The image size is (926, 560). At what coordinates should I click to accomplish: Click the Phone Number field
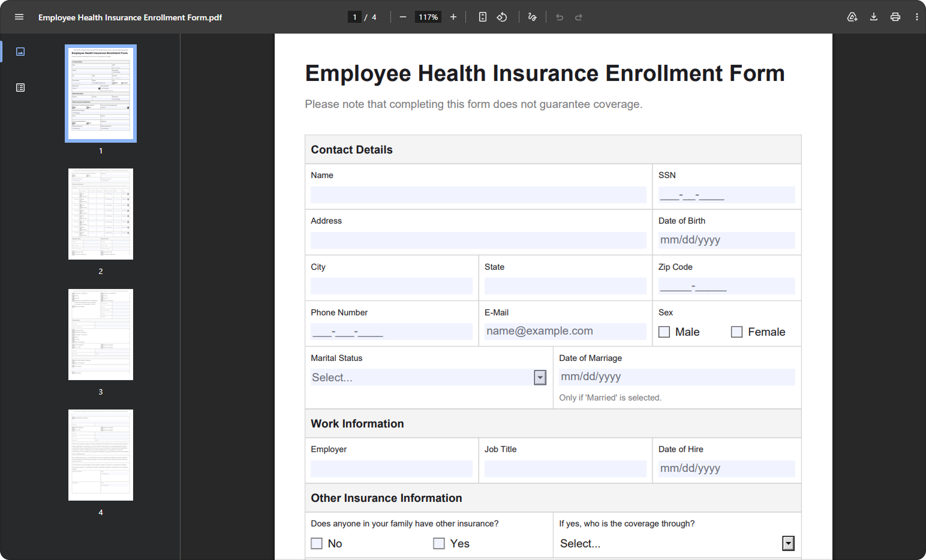pos(392,332)
